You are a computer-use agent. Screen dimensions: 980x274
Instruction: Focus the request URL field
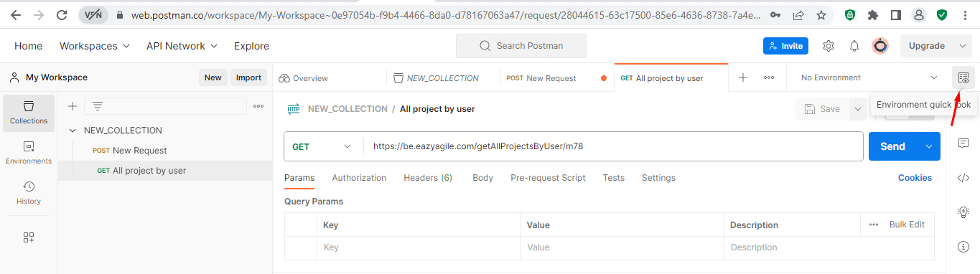click(x=614, y=146)
